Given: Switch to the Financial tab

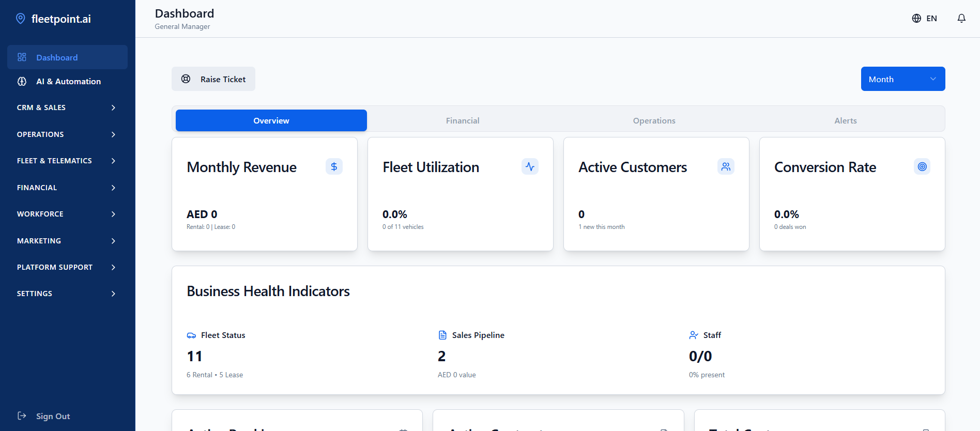Looking at the screenshot, I should click(x=463, y=120).
